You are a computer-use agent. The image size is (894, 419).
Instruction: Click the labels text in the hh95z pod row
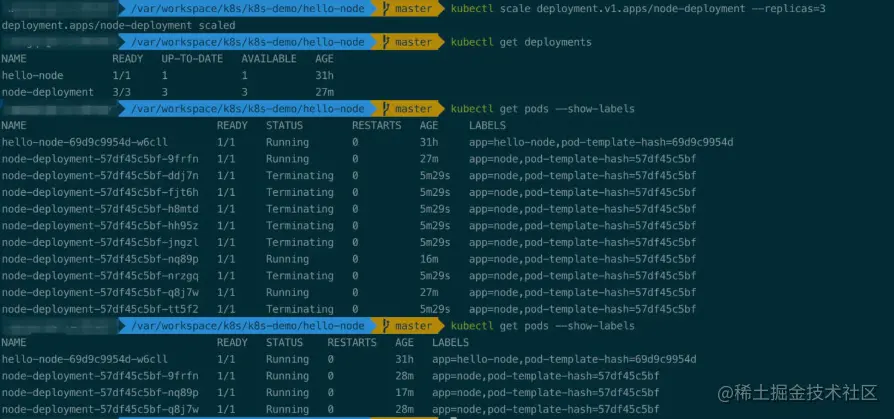pyautogui.click(x=582, y=226)
